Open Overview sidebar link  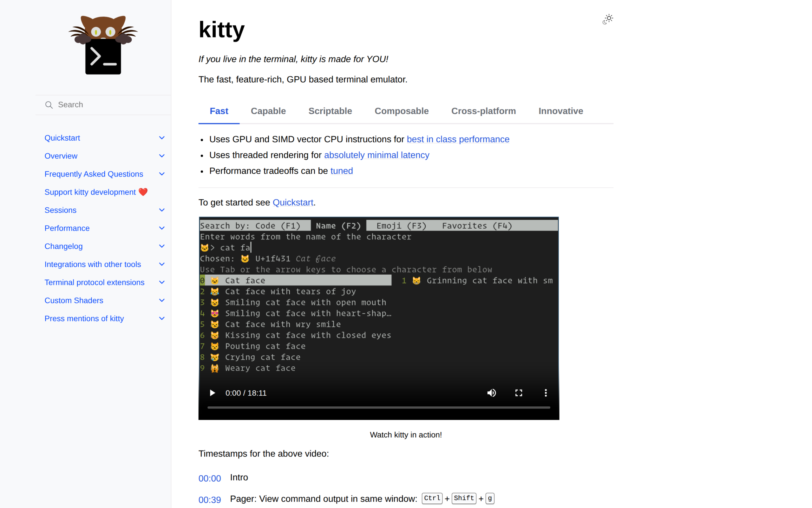click(x=61, y=156)
